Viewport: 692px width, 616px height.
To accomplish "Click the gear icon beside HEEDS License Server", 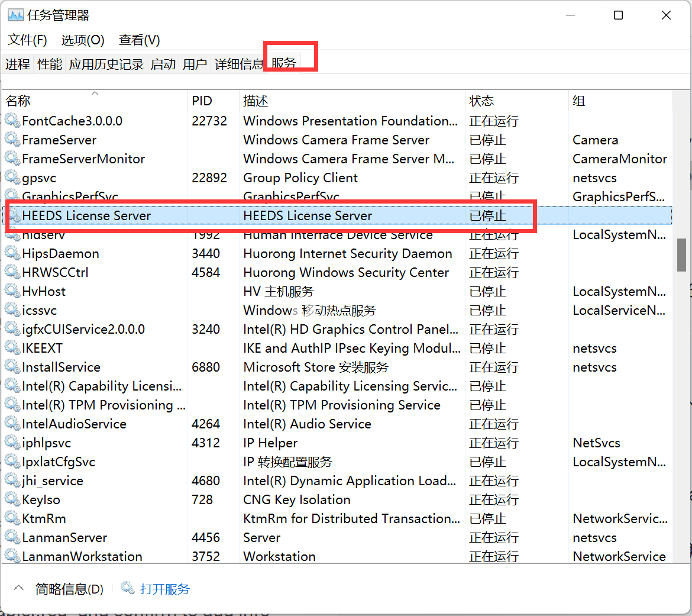I will click(x=12, y=215).
